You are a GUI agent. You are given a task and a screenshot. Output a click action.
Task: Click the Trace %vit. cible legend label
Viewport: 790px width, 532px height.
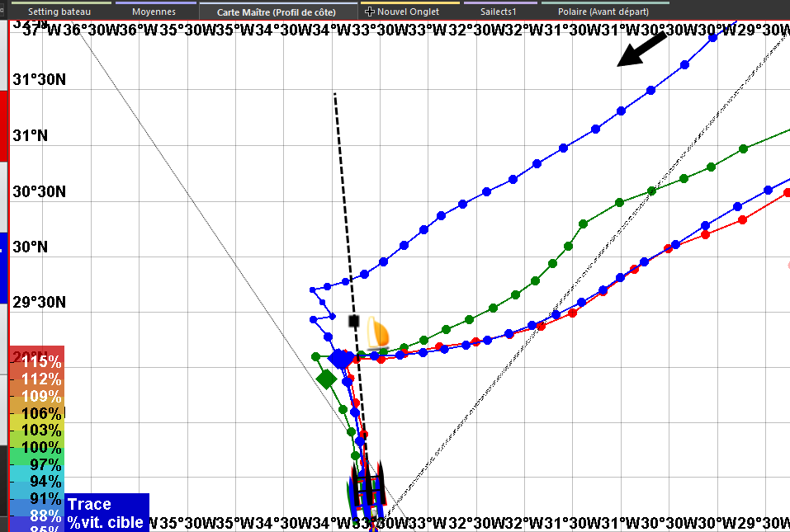(x=105, y=513)
